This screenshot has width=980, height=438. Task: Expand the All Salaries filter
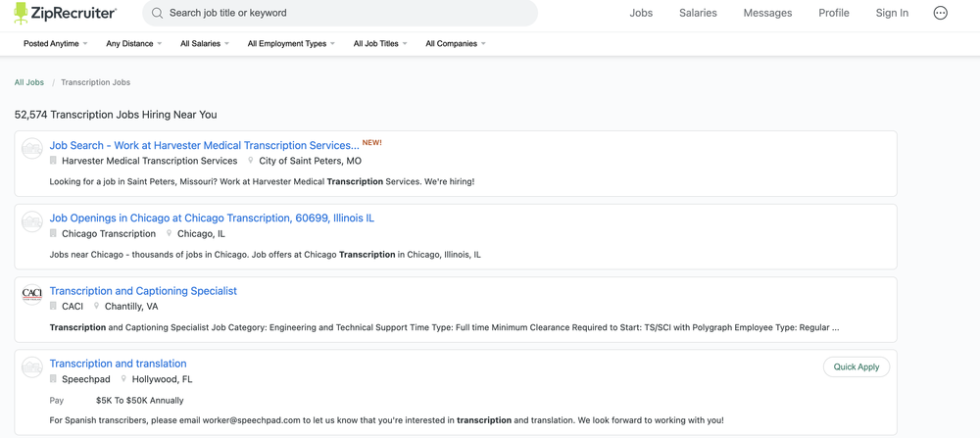pos(205,44)
